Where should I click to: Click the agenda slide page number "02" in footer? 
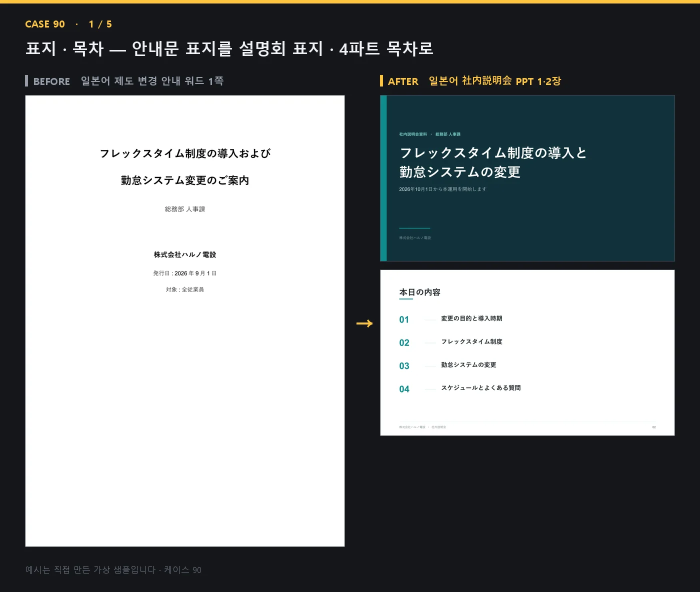point(654,427)
